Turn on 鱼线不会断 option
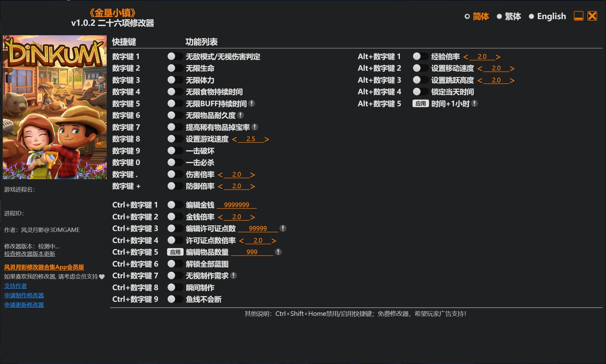This screenshot has height=364, width=606. (175, 299)
